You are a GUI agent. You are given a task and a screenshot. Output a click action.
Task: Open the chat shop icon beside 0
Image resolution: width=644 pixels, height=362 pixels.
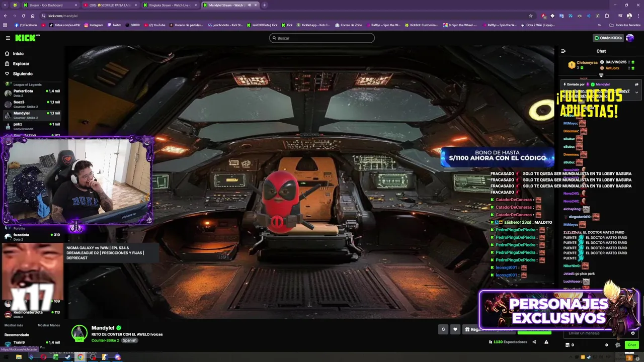[568, 345]
